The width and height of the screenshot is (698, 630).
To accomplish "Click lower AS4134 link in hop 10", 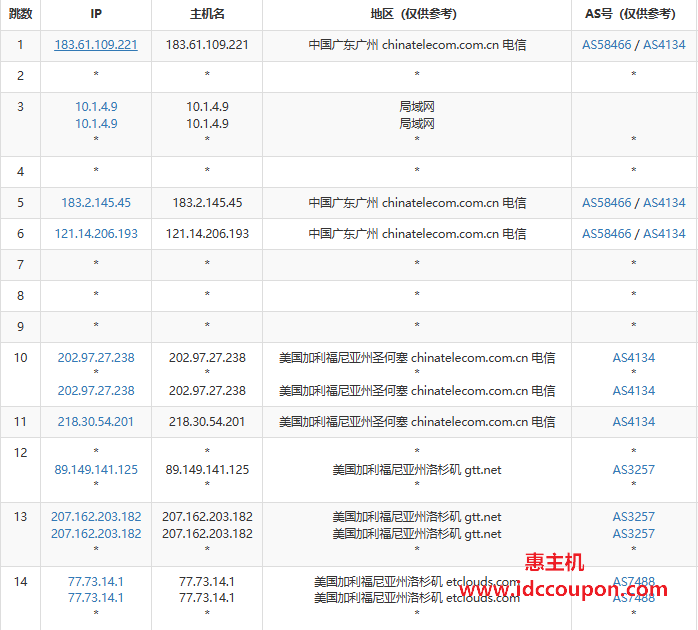I will [x=633, y=391].
